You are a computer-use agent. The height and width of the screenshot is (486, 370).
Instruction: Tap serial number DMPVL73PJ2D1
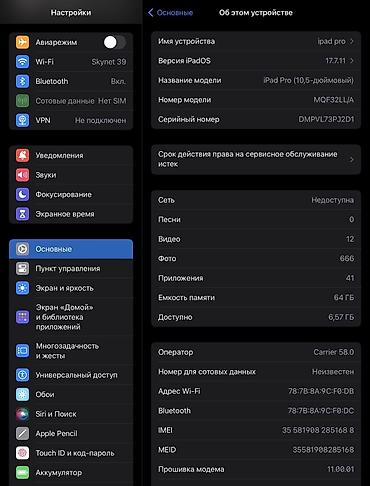[x=326, y=119]
